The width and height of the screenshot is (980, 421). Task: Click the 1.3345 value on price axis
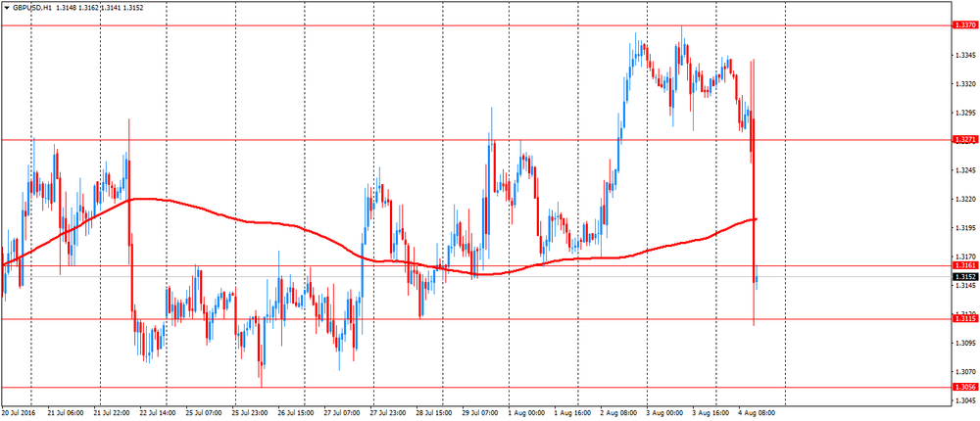click(965, 55)
